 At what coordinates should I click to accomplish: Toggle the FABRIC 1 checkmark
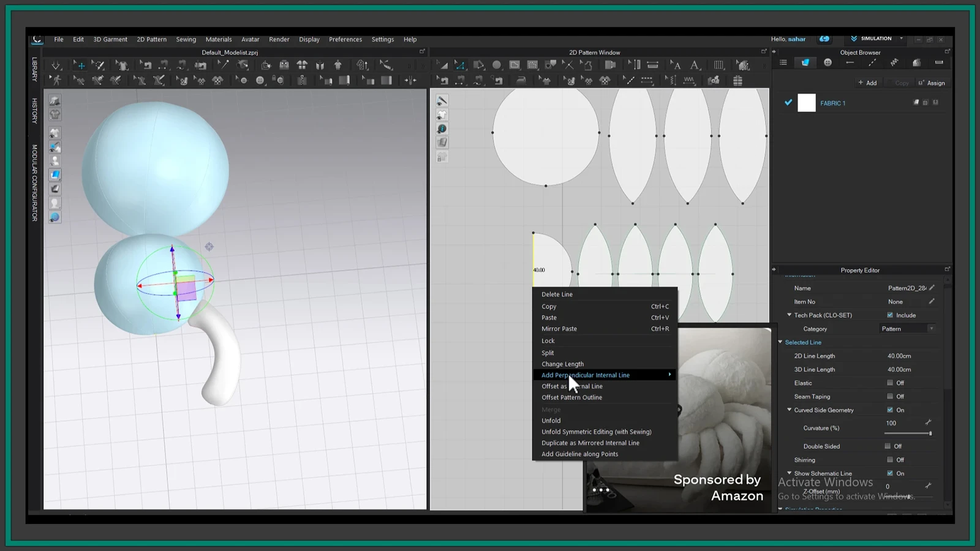click(x=788, y=103)
